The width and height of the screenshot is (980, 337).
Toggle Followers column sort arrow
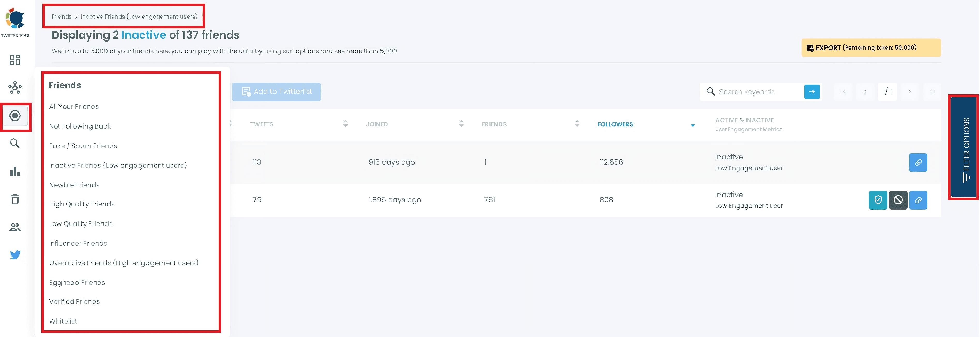click(x=692, y=125)
